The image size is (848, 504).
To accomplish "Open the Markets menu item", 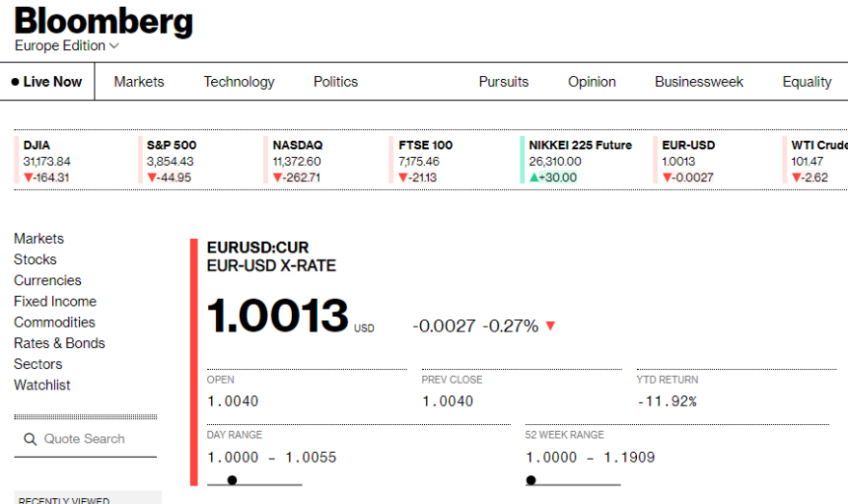I will (x=139, y=82).
